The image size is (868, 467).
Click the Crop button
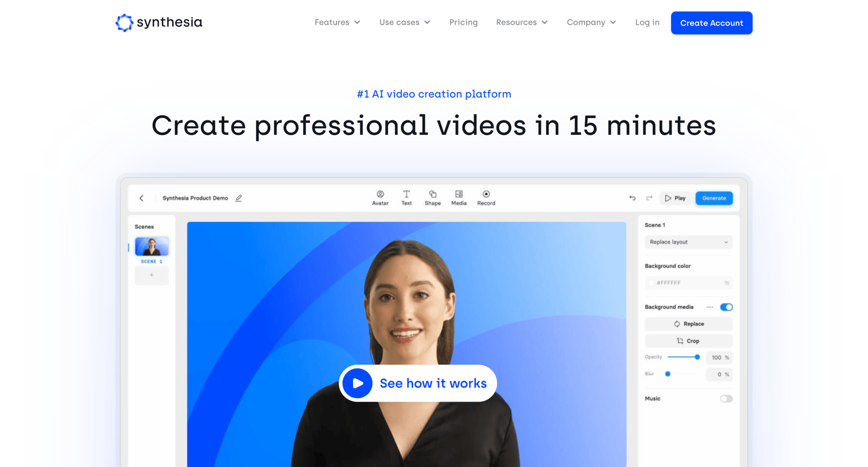coord(689,341)
